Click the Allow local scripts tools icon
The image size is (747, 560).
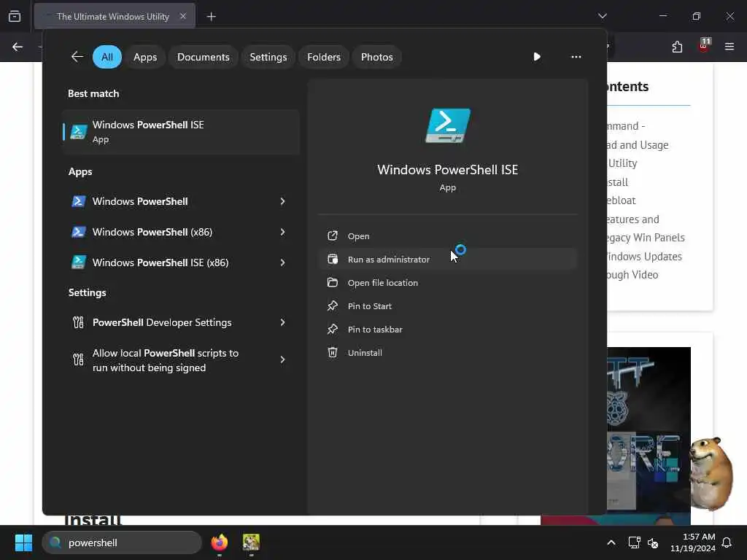(78, 359)
